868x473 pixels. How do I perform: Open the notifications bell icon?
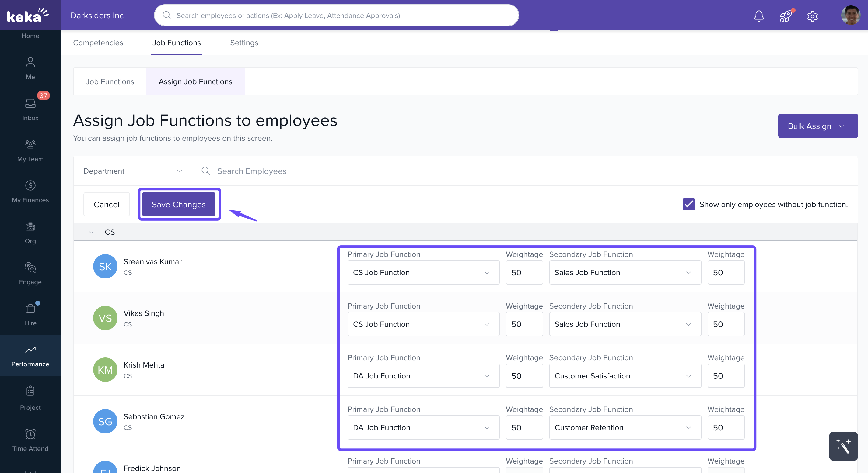click(758, 16)
